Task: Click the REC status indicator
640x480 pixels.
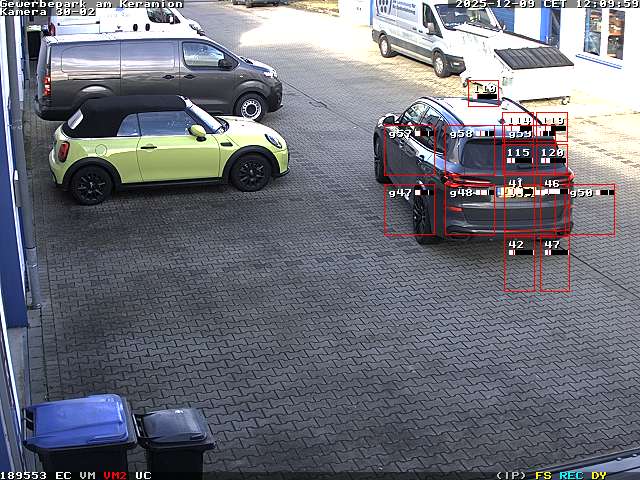Action: point(571,475)
